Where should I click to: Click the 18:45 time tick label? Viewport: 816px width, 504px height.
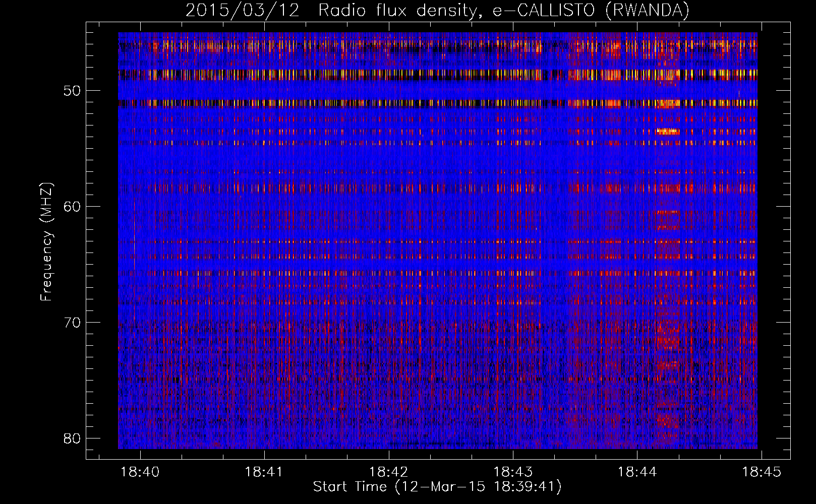coord(762,472)
